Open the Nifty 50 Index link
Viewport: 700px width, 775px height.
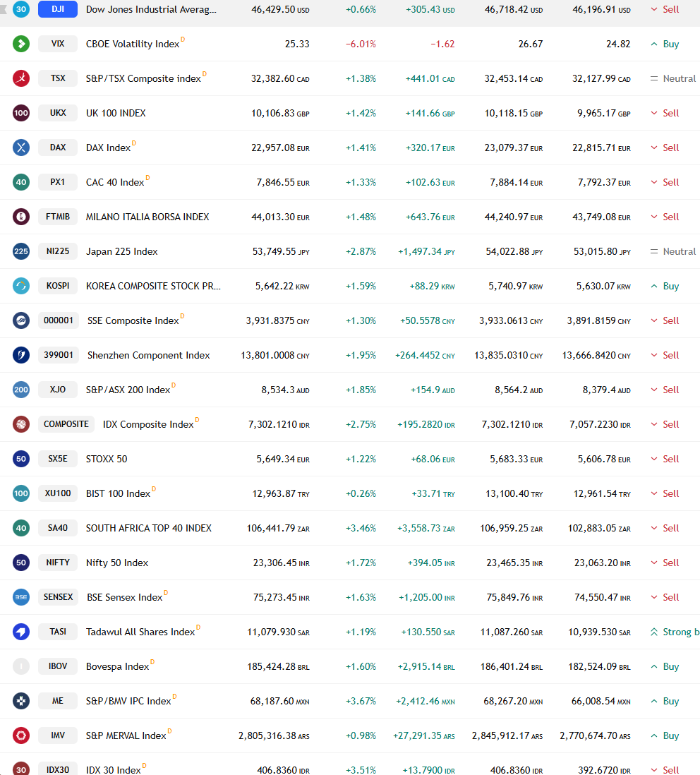point(117,563)
